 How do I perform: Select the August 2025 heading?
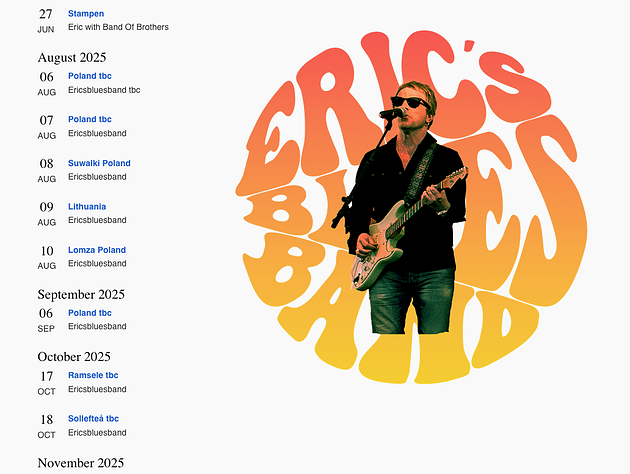72,57
